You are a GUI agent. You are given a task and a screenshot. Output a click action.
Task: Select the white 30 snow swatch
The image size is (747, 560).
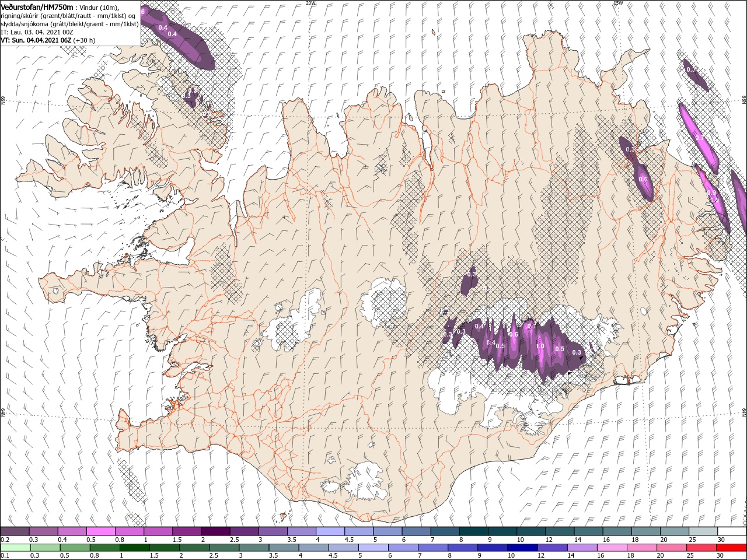(732, 531)
